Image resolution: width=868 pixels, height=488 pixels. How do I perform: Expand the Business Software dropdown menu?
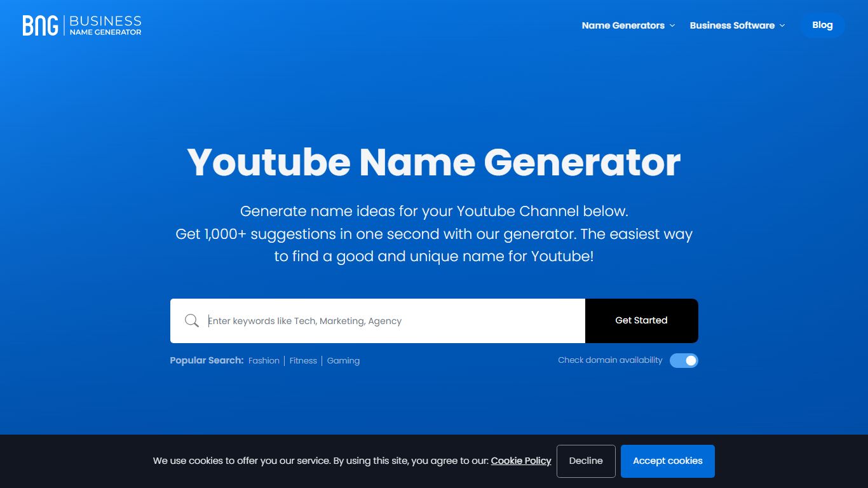click(737, 25)
